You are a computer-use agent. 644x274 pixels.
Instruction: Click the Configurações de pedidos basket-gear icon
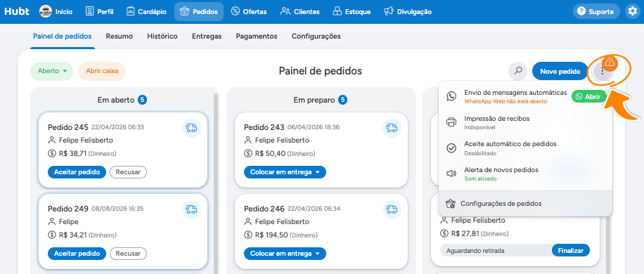[451, 204]
